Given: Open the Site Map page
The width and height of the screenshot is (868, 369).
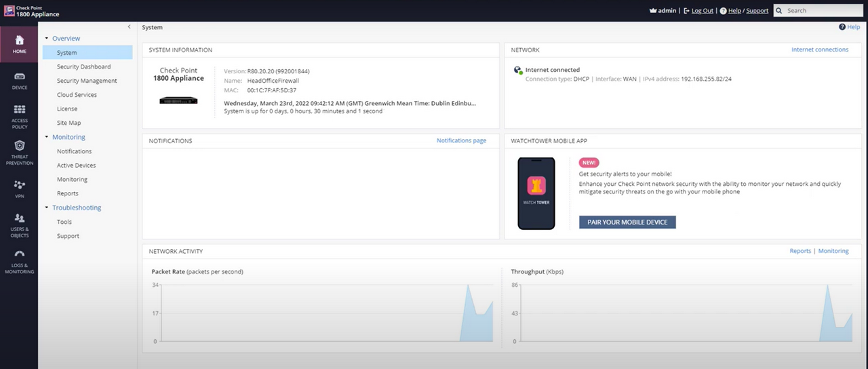Looking at the screenshot, I should (69, 123).
